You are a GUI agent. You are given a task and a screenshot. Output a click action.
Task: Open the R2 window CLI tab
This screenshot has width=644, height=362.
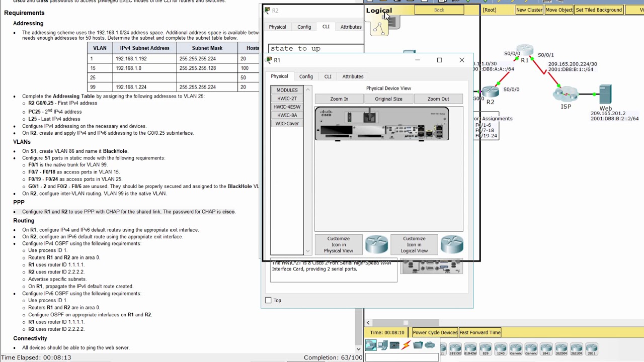[326, 27]
